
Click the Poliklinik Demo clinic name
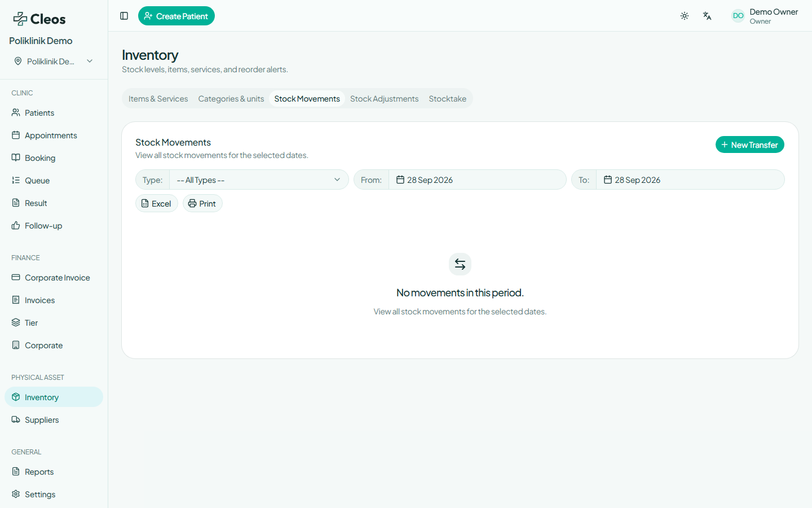[41, 41]
